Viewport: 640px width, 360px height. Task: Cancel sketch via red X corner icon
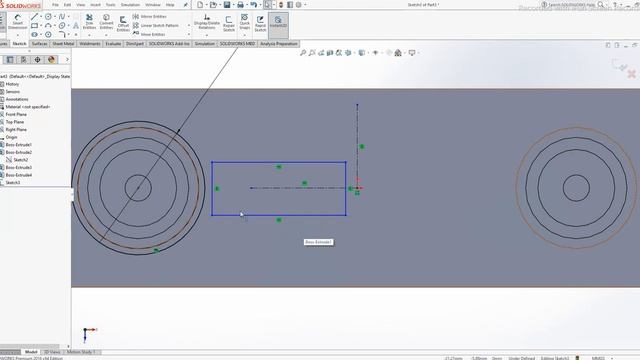[631, 74]
